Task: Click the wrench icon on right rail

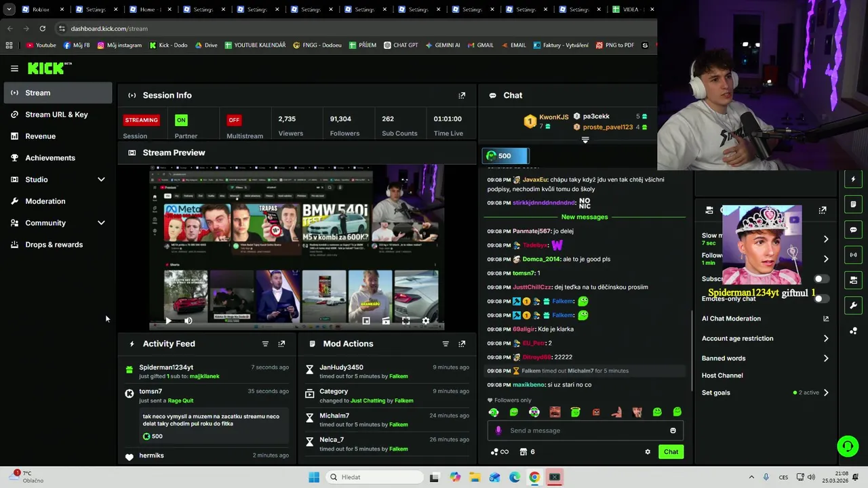Action: coord(853,305)
